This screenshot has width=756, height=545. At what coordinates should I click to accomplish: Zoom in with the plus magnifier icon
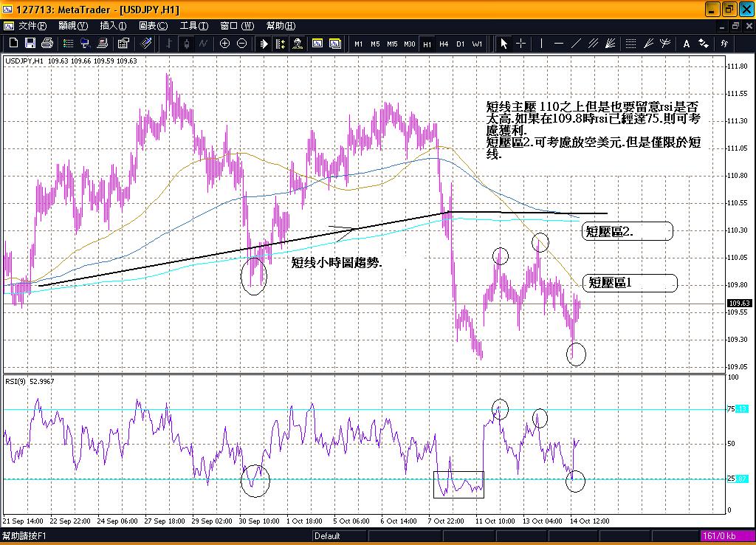(x=224, y=44)
